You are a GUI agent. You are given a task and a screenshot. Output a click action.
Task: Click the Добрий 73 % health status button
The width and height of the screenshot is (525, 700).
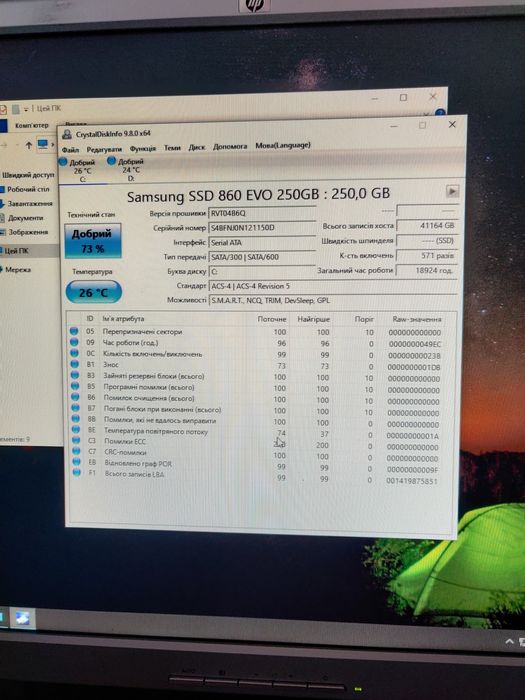(93, 242)
